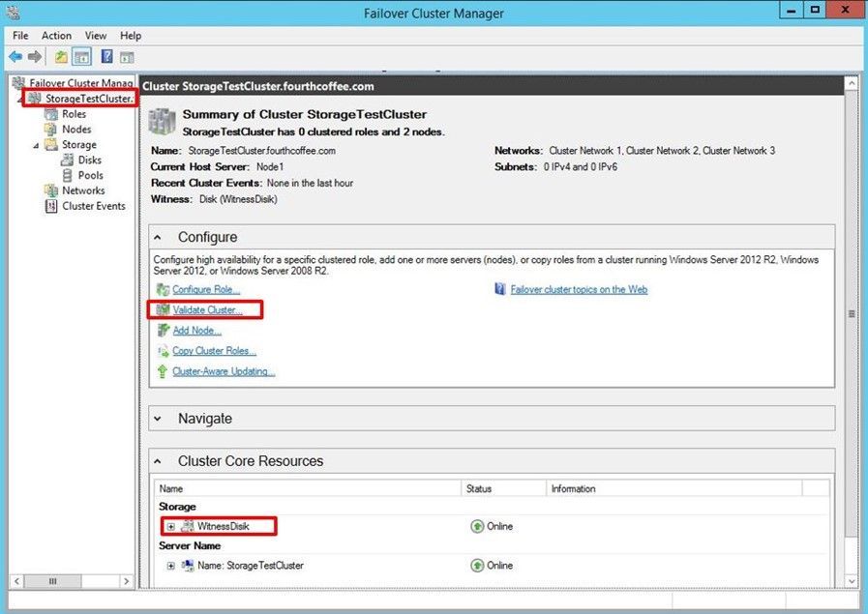Open Cluster-Aware Updating link
Image resolution: width=868 pixels, height=614 pixels.
point(224,371)
